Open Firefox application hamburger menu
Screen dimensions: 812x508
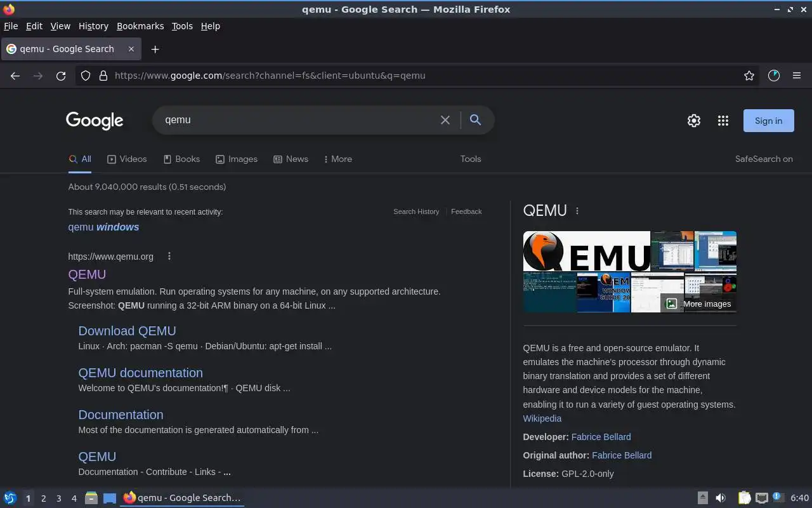pyautogui.click(x=797, y=76)
